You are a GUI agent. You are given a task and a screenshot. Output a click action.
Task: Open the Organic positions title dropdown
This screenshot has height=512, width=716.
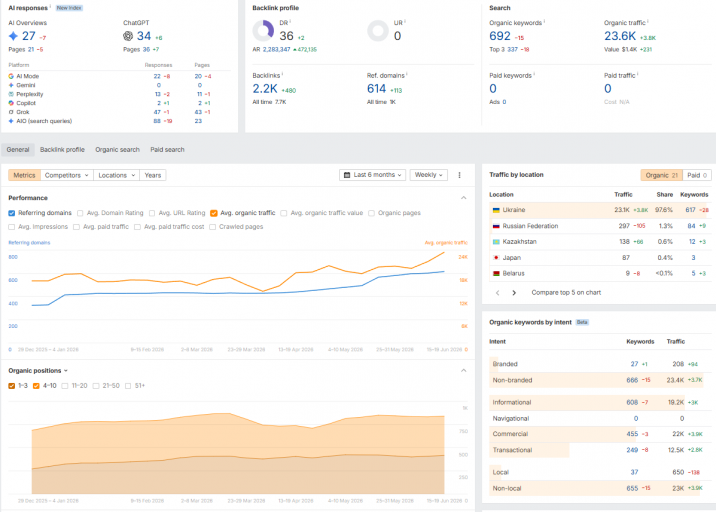(38, 370)
